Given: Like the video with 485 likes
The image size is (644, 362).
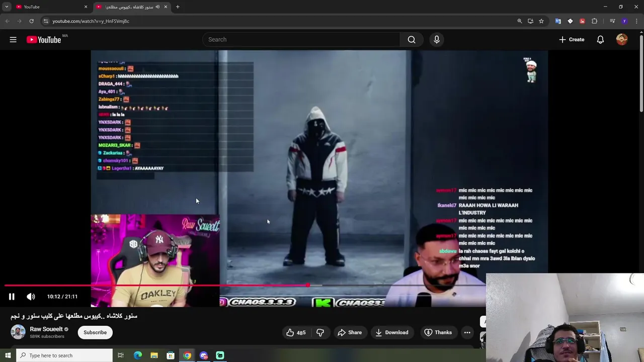Looking at the screenshot, I should pyautogui.click(x=296, y=332).
